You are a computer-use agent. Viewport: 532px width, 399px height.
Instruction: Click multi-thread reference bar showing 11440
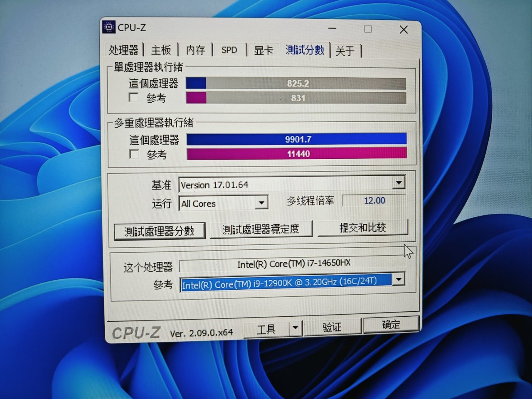pos(297,154)
